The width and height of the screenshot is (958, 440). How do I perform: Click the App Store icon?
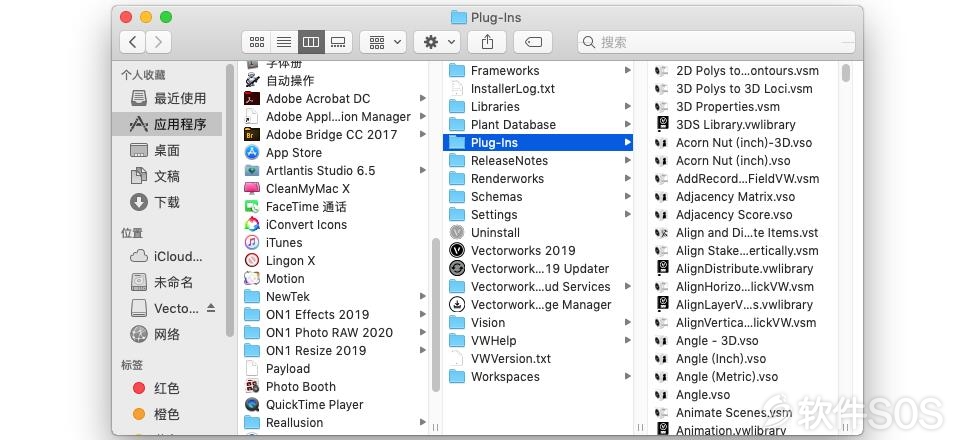click(x=252, y=153)
